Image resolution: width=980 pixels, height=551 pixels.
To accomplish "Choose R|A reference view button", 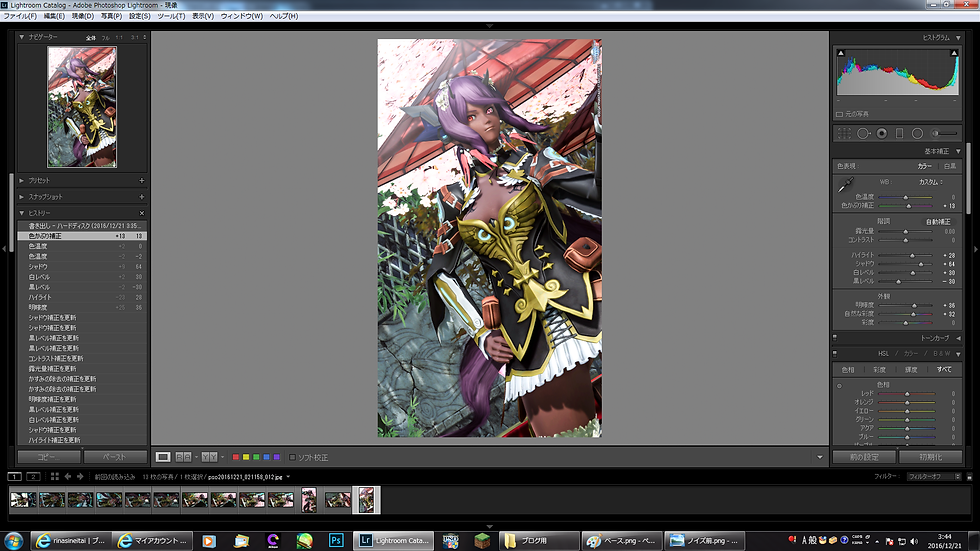I will (x=183, y=457).
